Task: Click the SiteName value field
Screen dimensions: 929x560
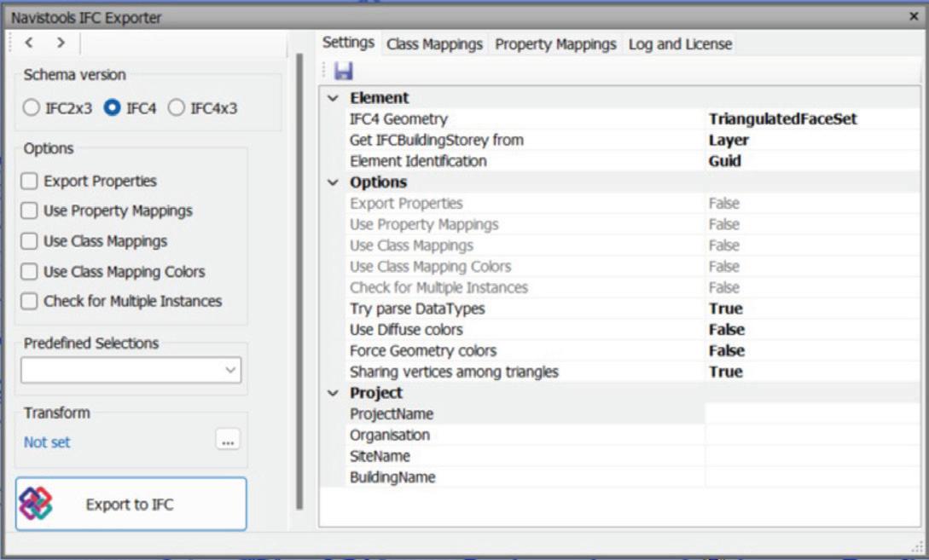Action: pyautogui.click(x=811, y=456)
